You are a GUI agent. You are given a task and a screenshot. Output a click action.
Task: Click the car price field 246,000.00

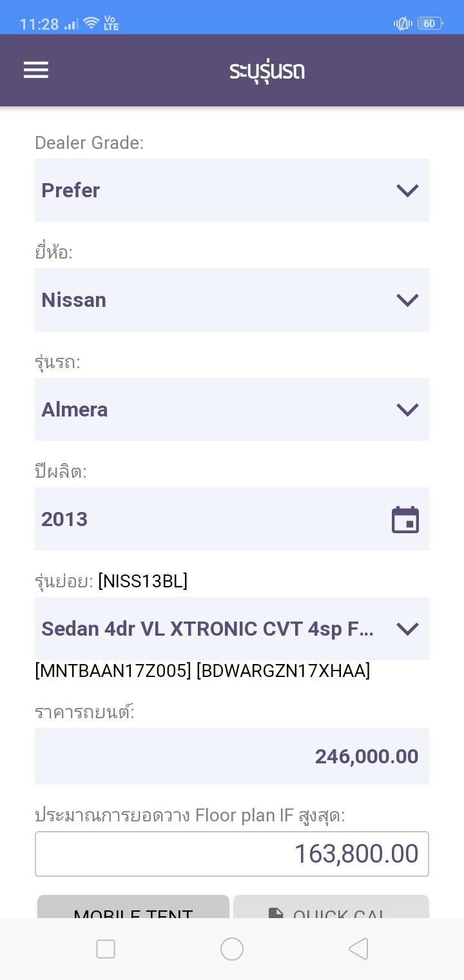(232, 756)
